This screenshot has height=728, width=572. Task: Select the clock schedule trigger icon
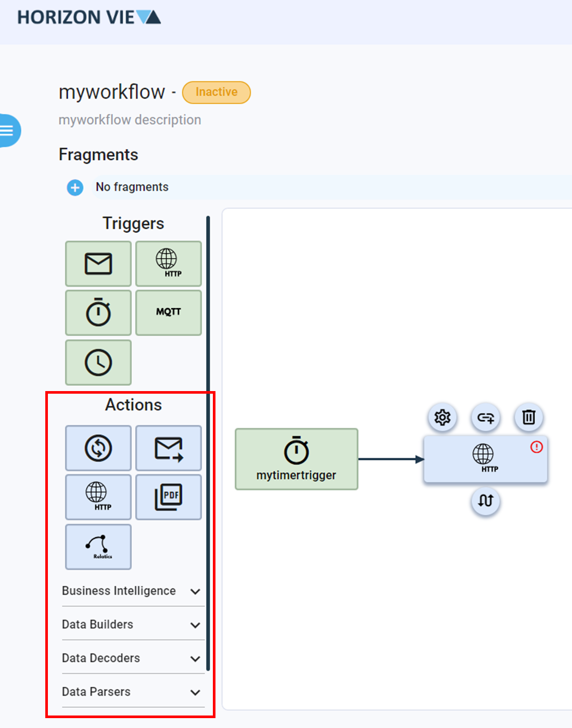coord(98,361)
